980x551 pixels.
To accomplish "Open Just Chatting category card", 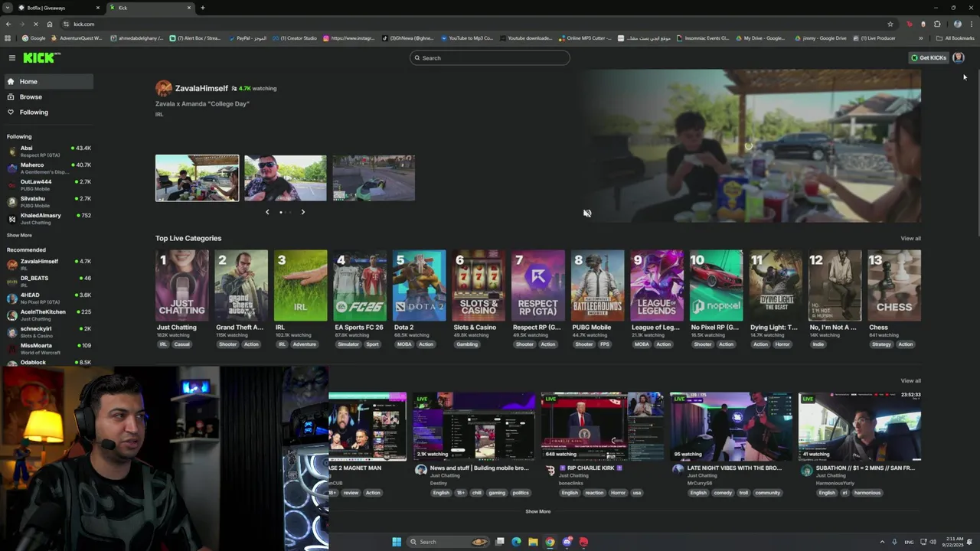I will (181, 285).
